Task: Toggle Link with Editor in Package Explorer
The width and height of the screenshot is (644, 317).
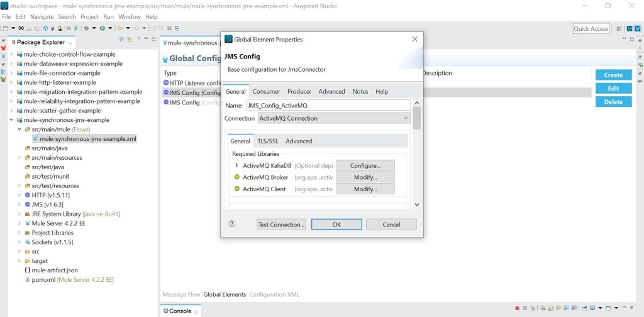Action: pos(130,40)
